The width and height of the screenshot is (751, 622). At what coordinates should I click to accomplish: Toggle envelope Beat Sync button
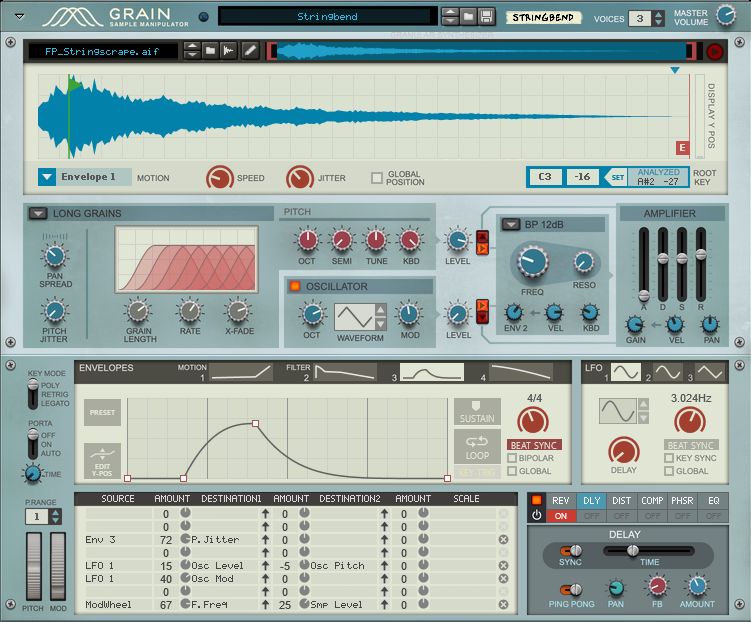click(534, 445)
